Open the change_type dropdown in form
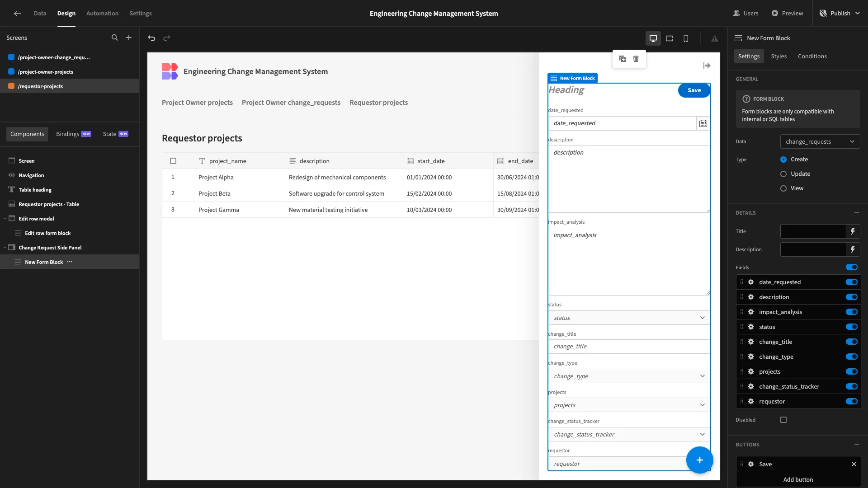This screenshot has width=868, height=488. click(x=629, y=376)
